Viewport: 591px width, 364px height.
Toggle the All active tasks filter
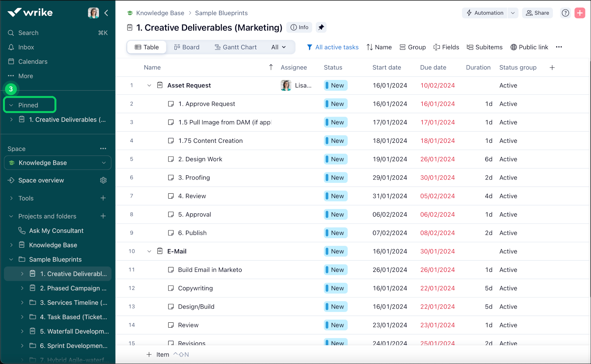coord(333,47)
